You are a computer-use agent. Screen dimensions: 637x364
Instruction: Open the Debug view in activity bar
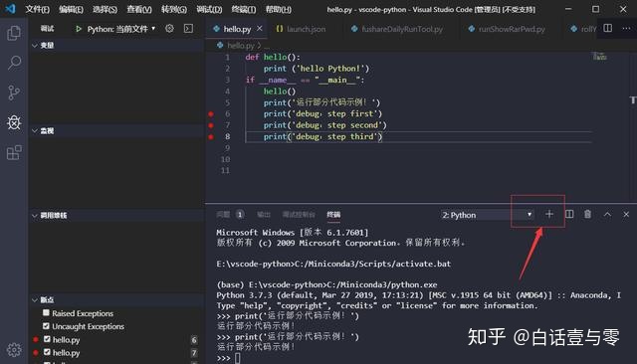(x=14, y=122)
